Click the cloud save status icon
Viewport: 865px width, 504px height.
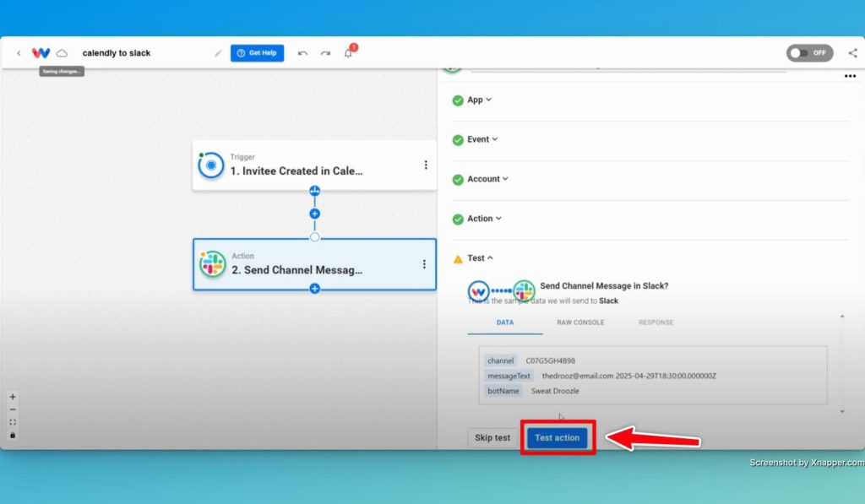coord(62,53)
